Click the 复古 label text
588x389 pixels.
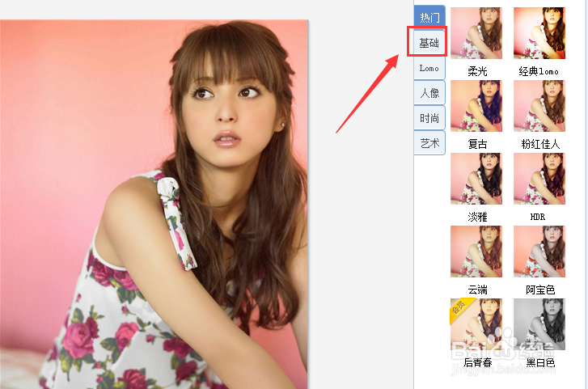tap(477, 144)
